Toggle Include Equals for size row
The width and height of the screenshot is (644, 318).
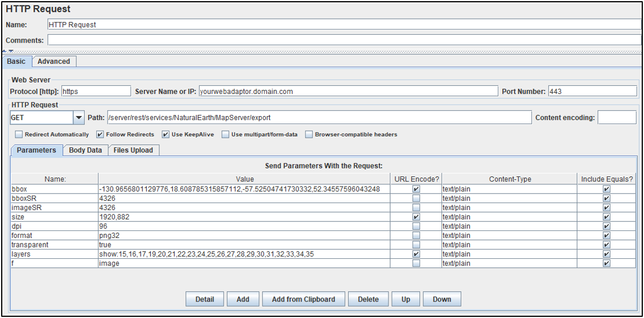606,217
